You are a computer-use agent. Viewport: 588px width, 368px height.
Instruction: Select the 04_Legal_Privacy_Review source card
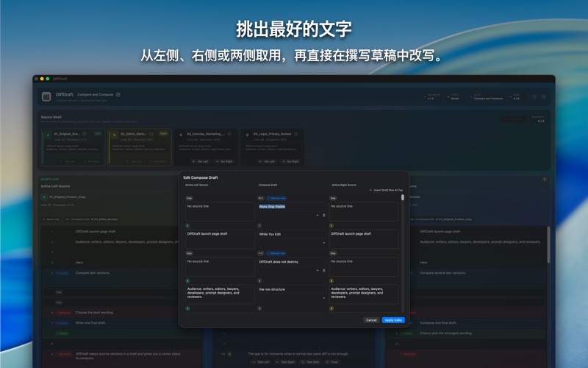coord(272,148)
